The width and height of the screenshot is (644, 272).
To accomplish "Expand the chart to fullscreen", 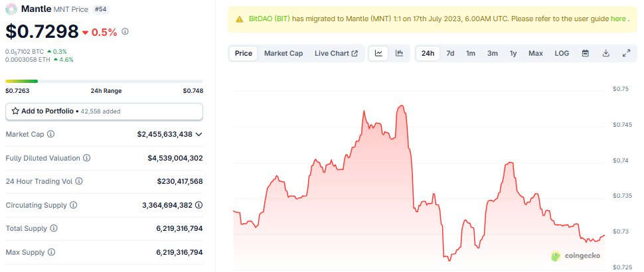I will [626, 53].
